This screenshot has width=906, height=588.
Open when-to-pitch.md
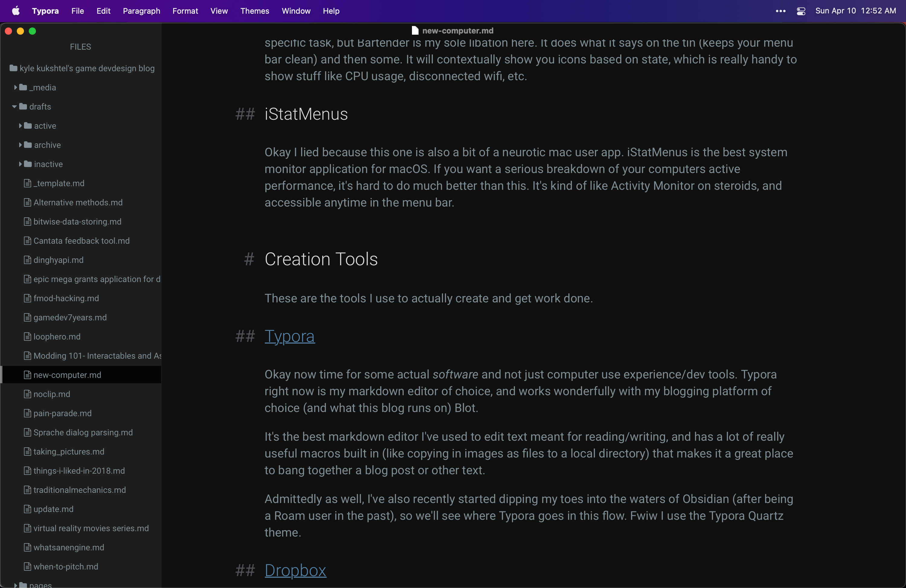coord(66,566)
